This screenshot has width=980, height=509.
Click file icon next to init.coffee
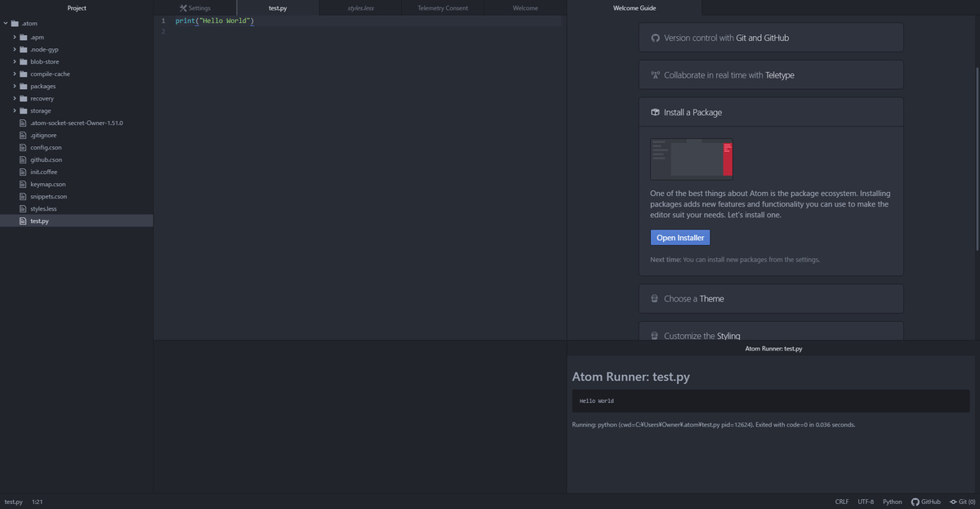[23, 172]
